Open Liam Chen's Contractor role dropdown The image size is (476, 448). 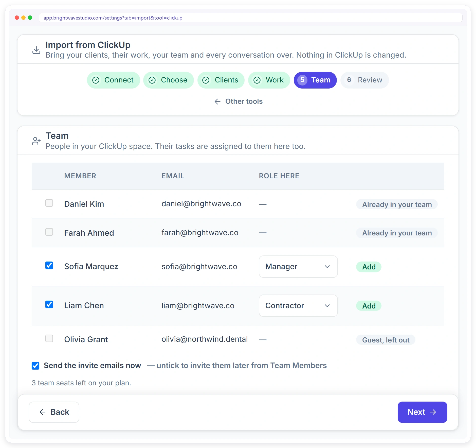click(298, 306)
